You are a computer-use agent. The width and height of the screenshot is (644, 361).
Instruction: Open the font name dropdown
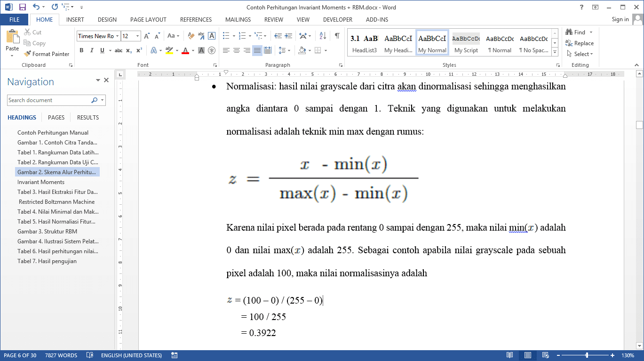tap(118, 36)
